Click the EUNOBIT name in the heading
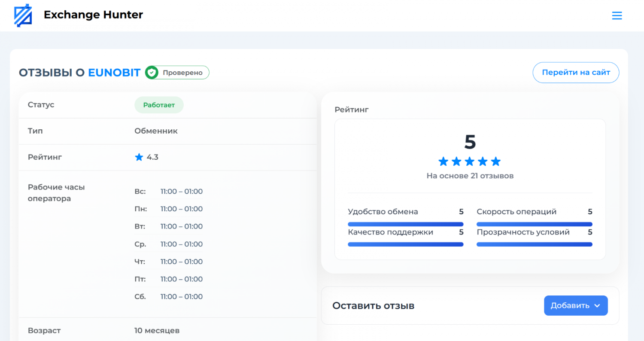Viewport: 644px width, 341px height. pyautogui.click(x=114, y=73)
